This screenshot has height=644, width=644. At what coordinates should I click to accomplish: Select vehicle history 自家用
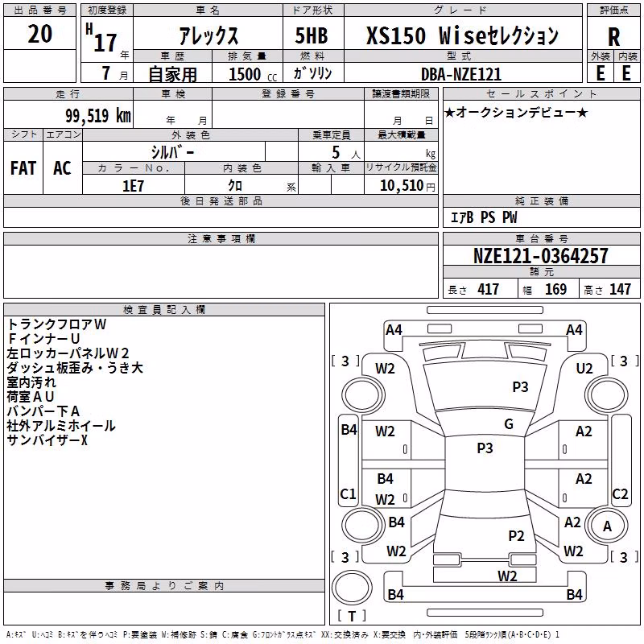coord(172,74)
